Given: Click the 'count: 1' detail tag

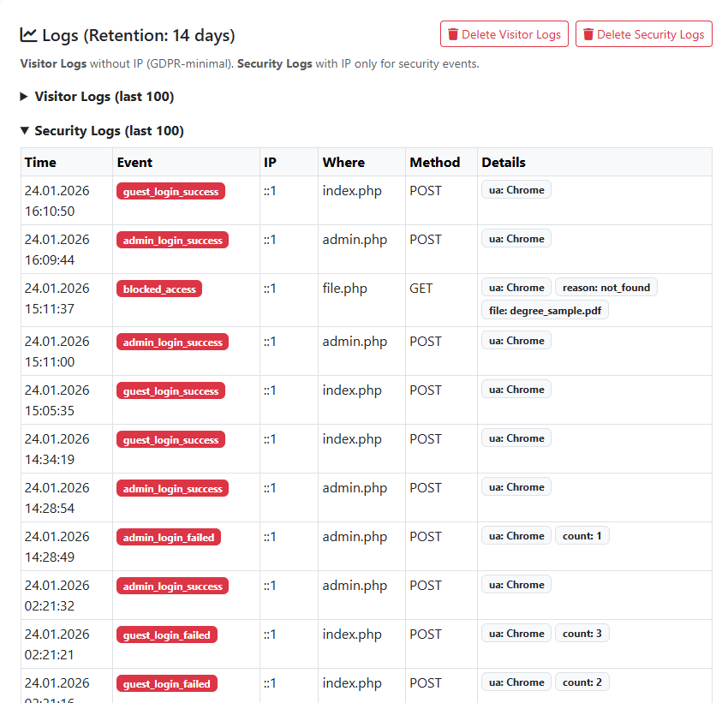Looking at the screenshot, I should (582, 536).
